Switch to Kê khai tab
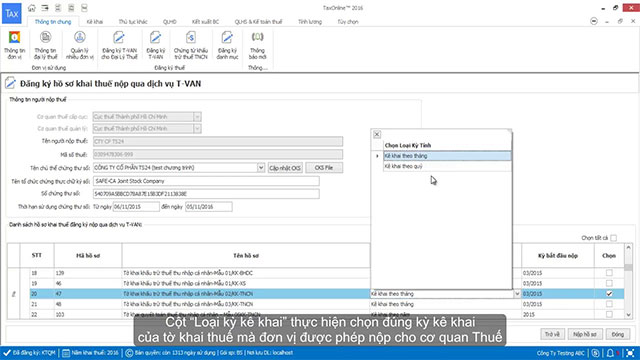The width and height of the screenshot is (640, 360). [x=95, y=22]
